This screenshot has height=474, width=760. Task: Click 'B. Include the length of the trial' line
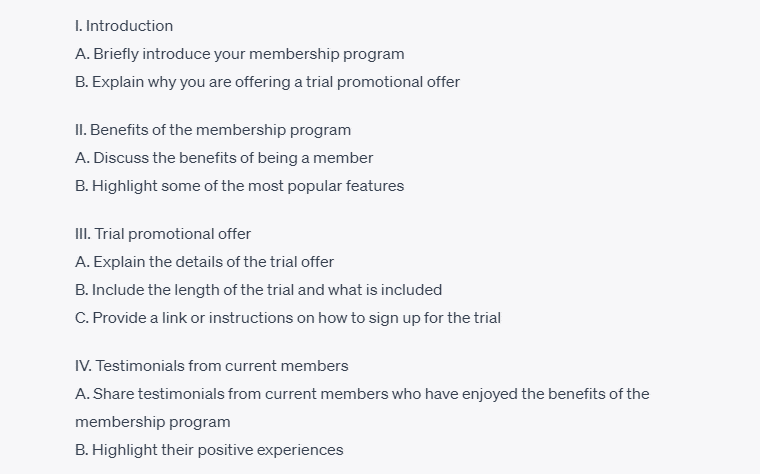point(259,290)
